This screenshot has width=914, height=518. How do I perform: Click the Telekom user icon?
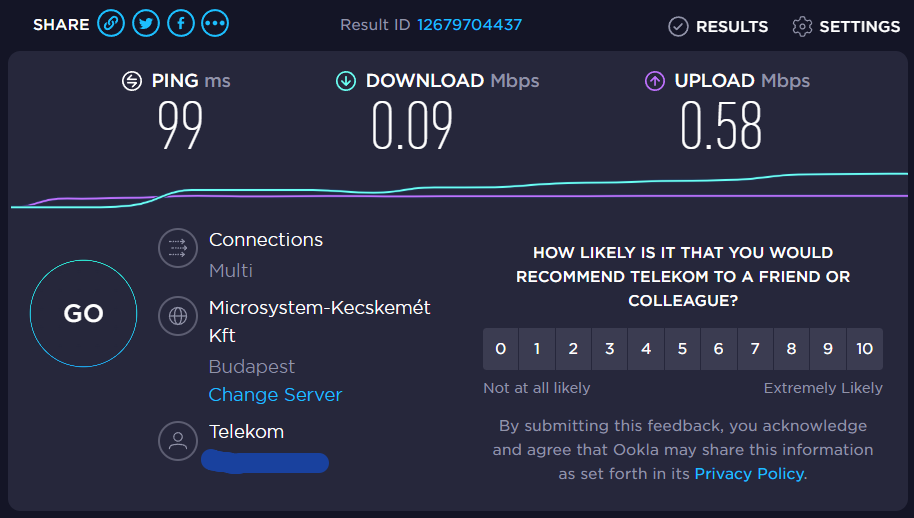178,441
